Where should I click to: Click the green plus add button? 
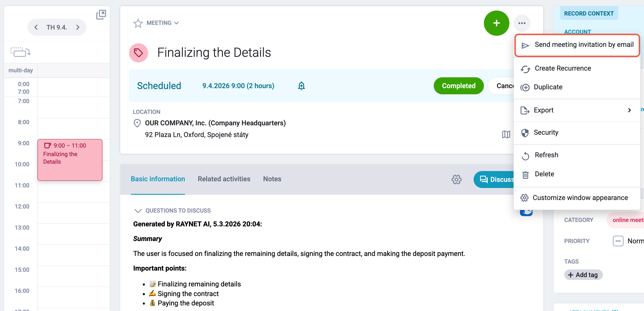pyautogui.click(x=496, y=23)
